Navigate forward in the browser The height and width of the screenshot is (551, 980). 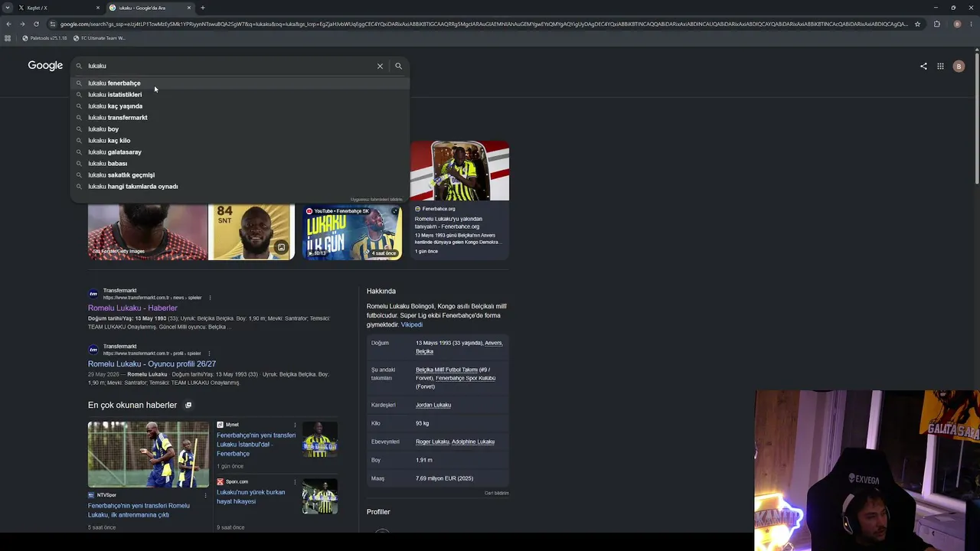click(x=22, y=24)
